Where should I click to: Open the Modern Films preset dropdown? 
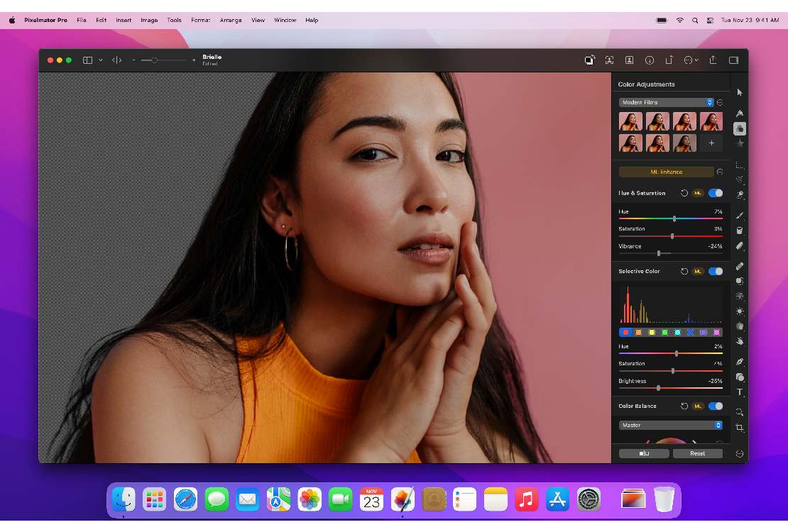pyautogui.click(x=666, y=101)
